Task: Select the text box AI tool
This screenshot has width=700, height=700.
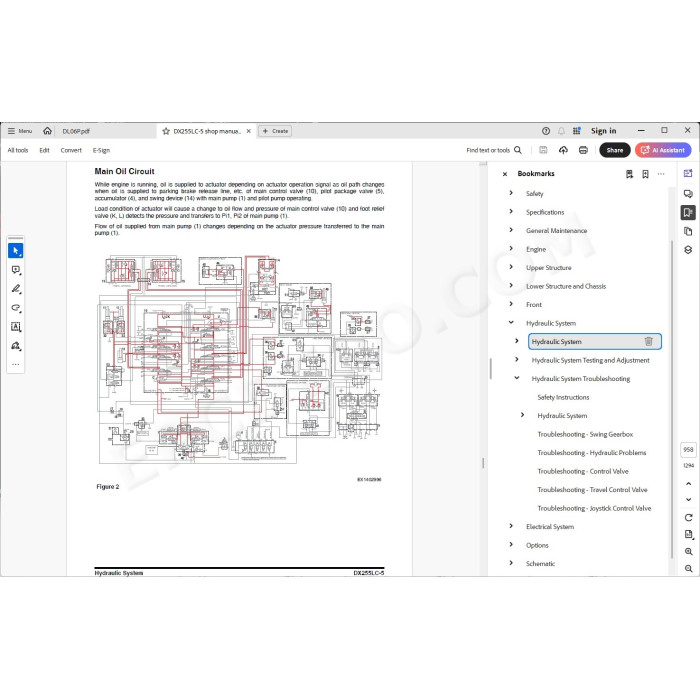Action: click(x=16, y=327)
